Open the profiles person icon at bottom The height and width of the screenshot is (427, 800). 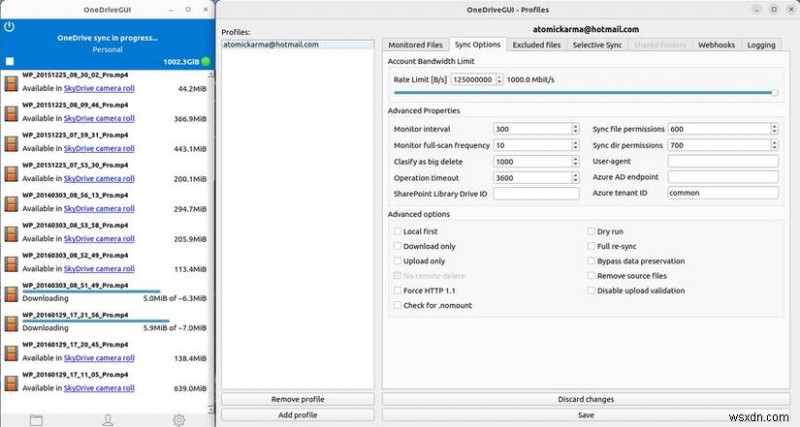[x=108, y=420]
